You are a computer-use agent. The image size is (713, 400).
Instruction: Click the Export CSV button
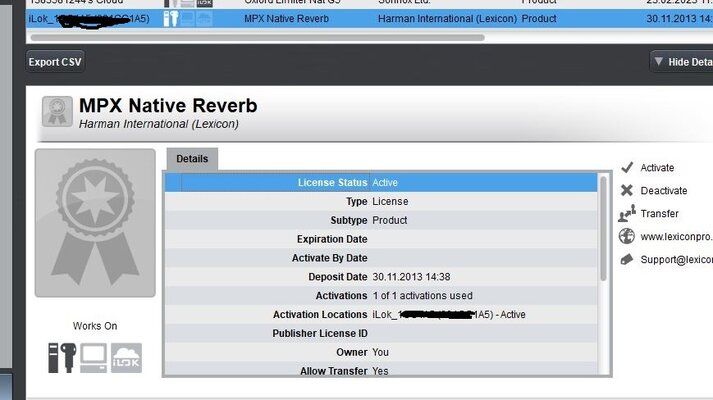point(55,62)
